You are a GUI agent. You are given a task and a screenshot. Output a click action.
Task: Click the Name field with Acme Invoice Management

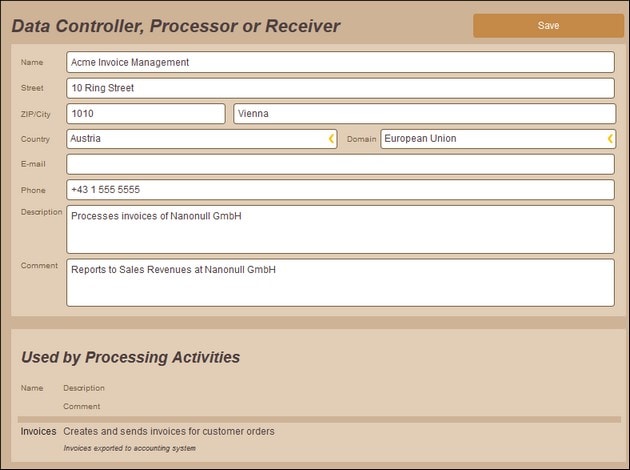point(340,62)
